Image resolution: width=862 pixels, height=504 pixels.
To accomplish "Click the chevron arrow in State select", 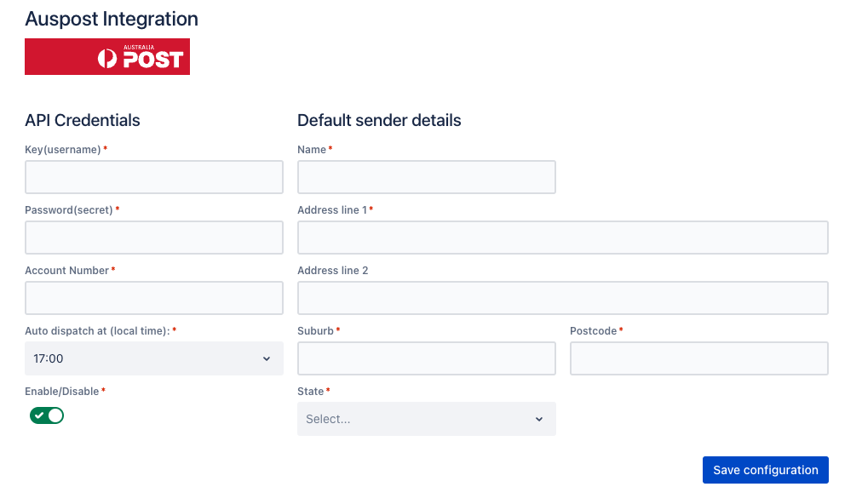I will pyautogui.click(x=539, y=420).
